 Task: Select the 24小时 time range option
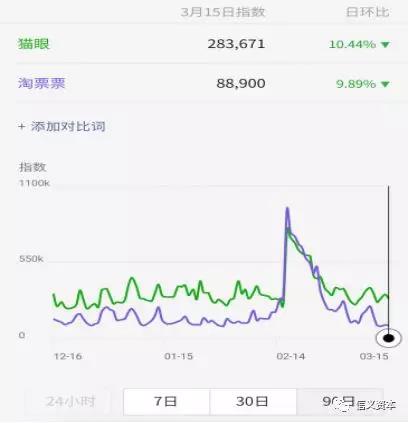click(71, 402)
